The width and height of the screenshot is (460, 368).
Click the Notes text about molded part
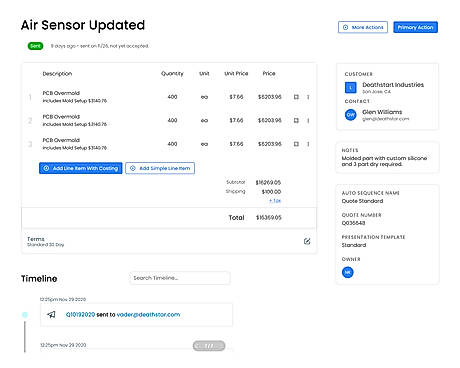(384, 161)
